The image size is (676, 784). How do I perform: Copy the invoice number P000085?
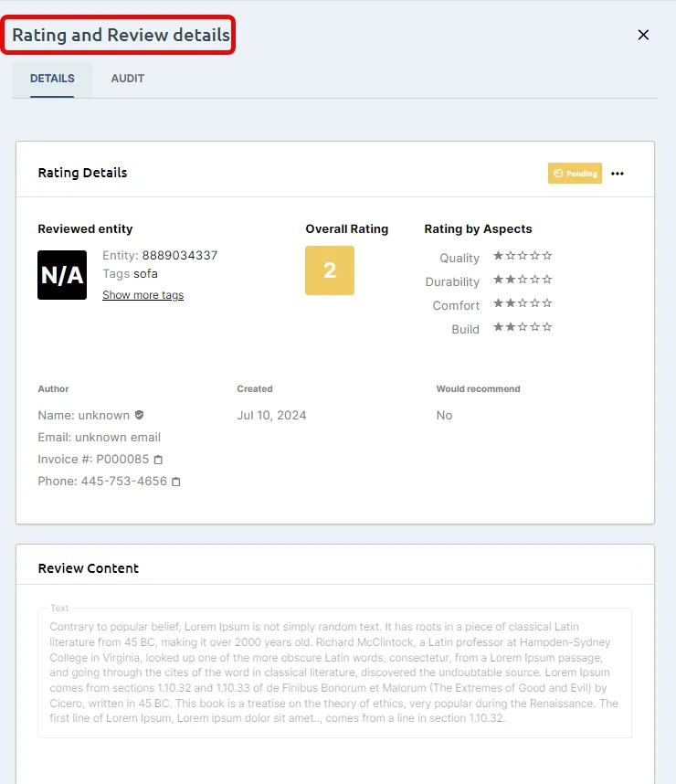click(158, 460)
